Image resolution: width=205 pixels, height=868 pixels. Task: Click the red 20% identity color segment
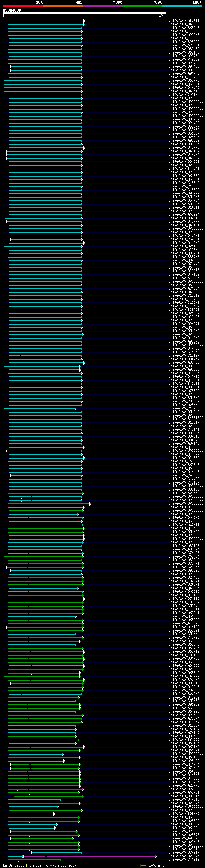(x=23, y=6)
